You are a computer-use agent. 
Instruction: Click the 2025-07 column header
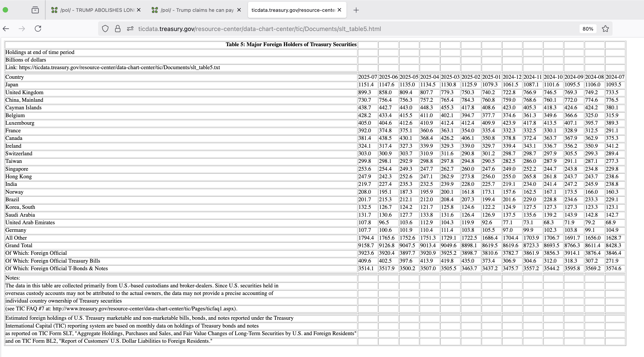[367, 77]
